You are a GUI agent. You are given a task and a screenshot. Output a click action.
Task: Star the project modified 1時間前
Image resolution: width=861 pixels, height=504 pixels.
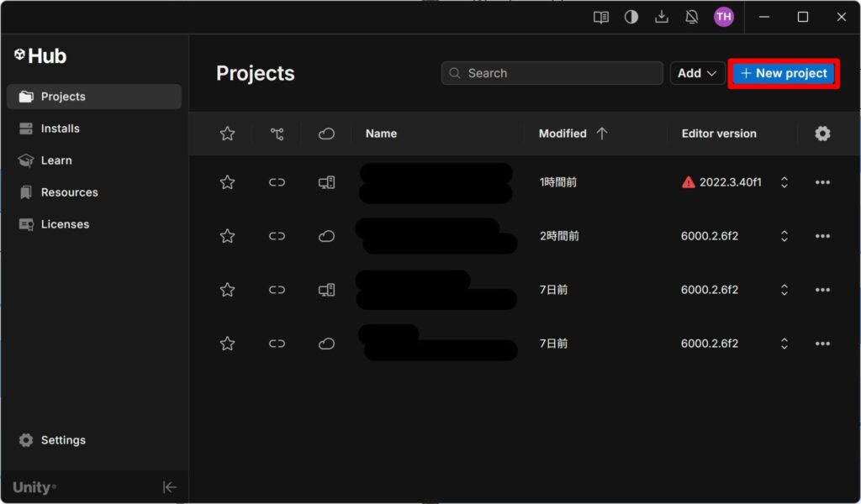click(227, 182)
